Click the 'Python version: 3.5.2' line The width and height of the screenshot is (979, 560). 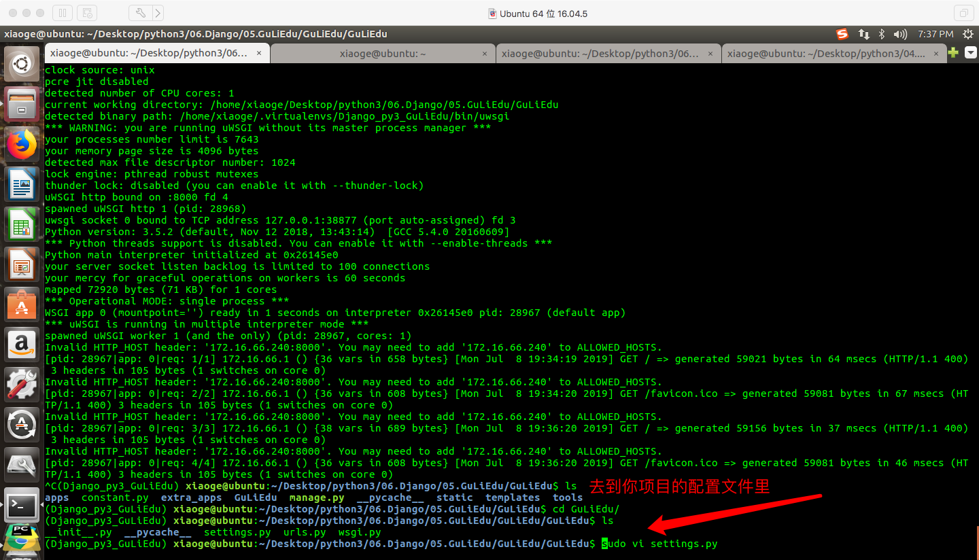pyautogui.click(x=277, y=232)
